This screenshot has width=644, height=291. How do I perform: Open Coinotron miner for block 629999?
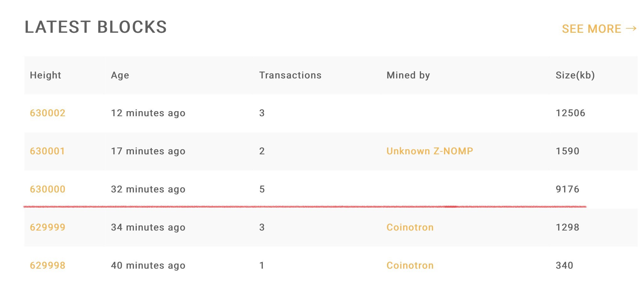(410, 227)
